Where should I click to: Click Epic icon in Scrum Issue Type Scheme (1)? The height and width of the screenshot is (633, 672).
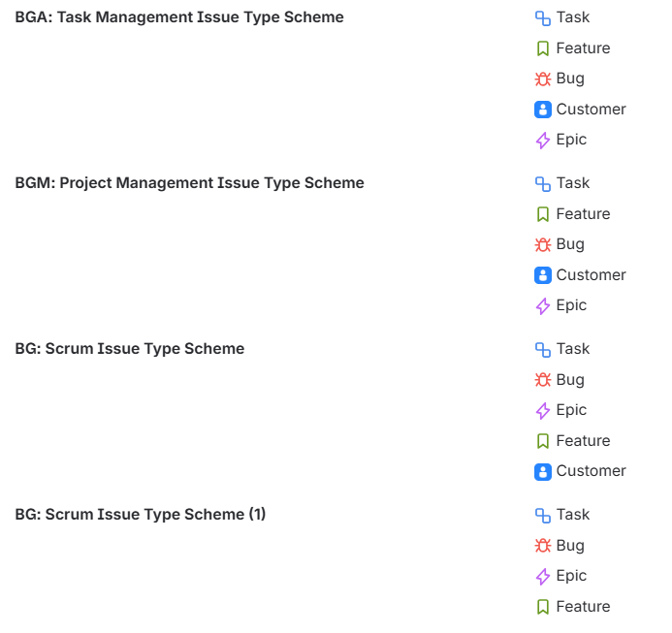[x=543, y=577]
